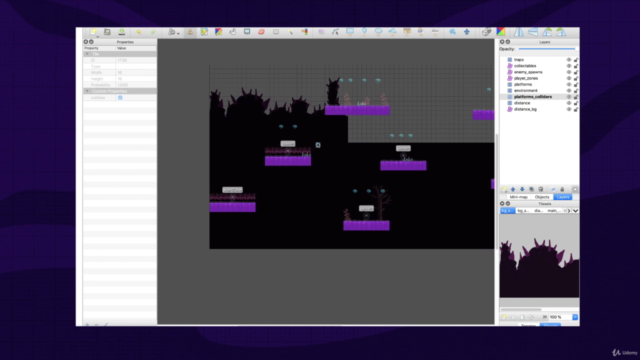Select the Stamp Brush tool
This screenshot has width=640, height=360.
pyautogui.click(x=190, y=32)
